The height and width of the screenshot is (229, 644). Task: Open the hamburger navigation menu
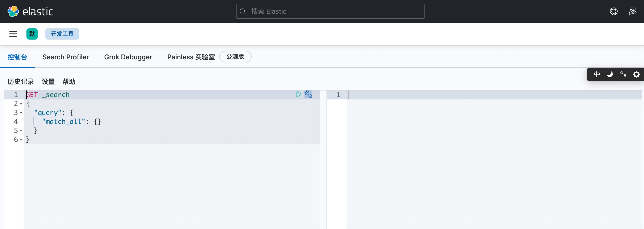point(13,34)
